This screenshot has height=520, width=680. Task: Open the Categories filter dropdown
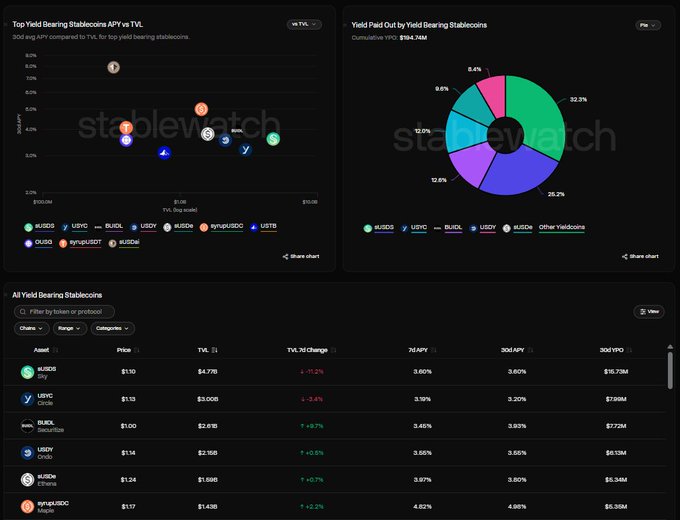pyautogui.click(x=113, y=328)
